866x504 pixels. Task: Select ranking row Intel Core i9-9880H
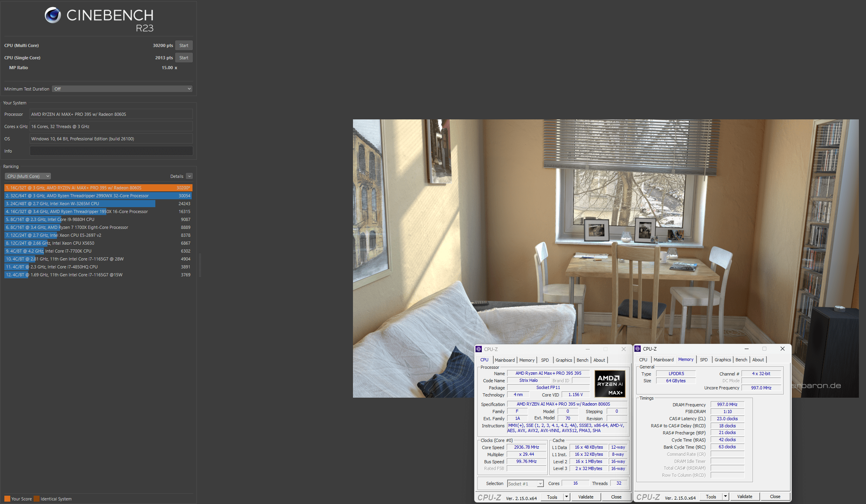coord(98,219)
